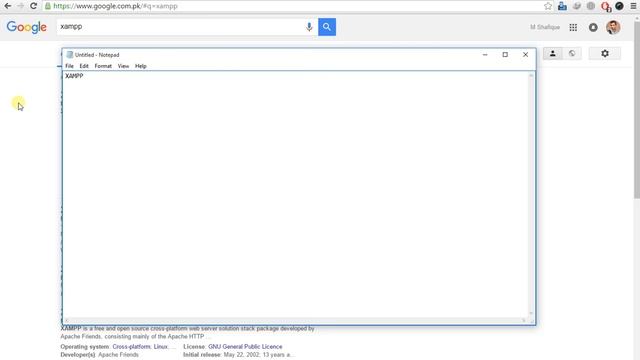Click the Apache Friends developer text
This screenshot has width=640, height=360.
point(118,355)
